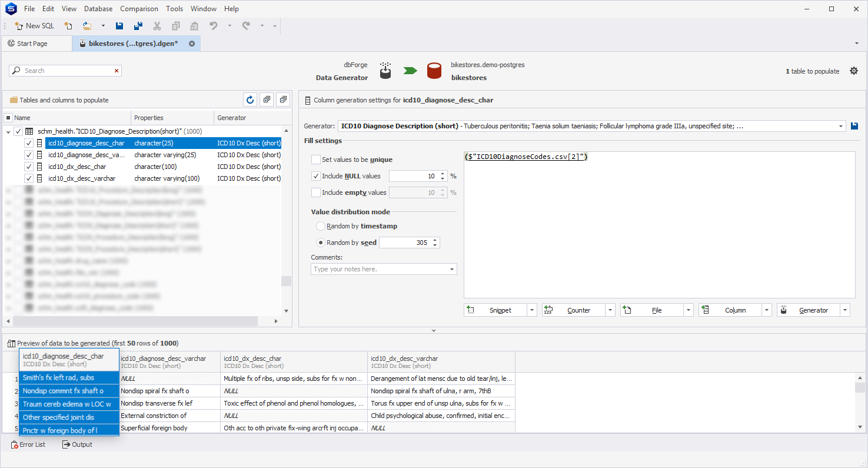The width and height of the screenshot is (868, 468).
Task: Open the Output panel
Action: click(x=77, y=444)
